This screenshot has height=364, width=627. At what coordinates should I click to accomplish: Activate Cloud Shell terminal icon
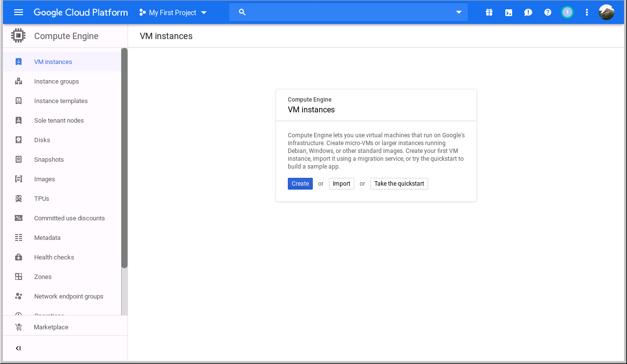(509, 13)
